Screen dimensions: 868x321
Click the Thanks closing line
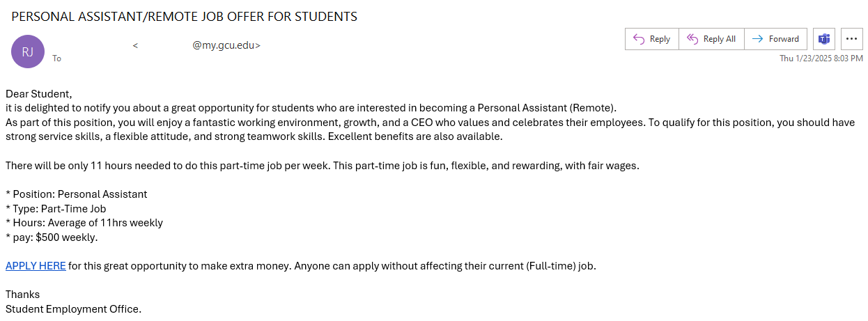coord(23,295)
